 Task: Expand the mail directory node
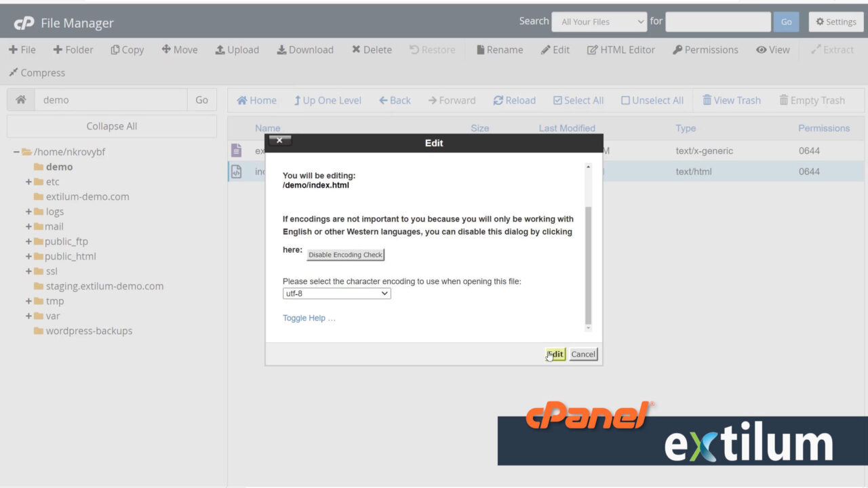(x=28, y=226)
